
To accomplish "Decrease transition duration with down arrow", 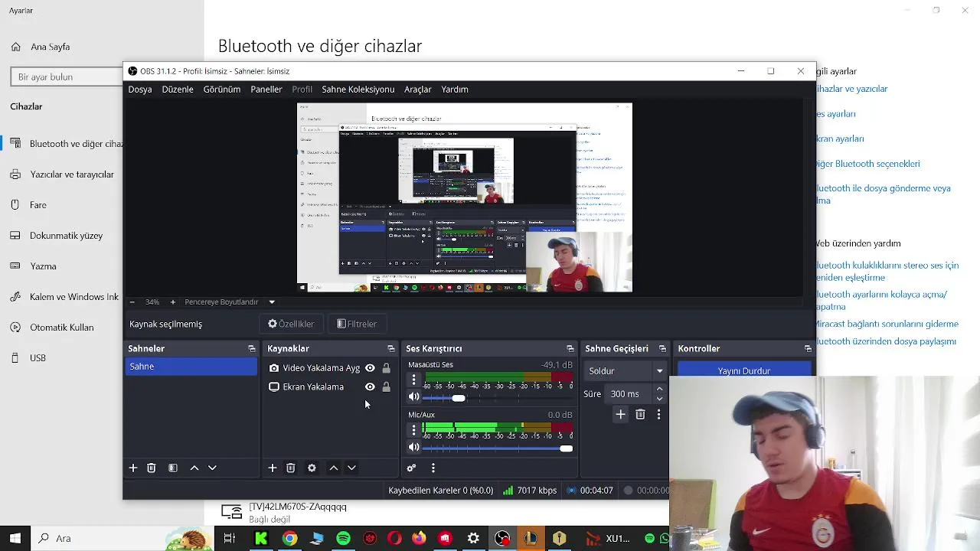I will [659, 399].
